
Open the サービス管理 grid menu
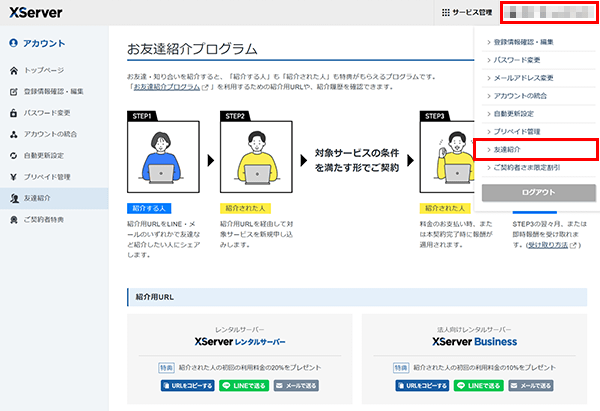coord(466,13)
